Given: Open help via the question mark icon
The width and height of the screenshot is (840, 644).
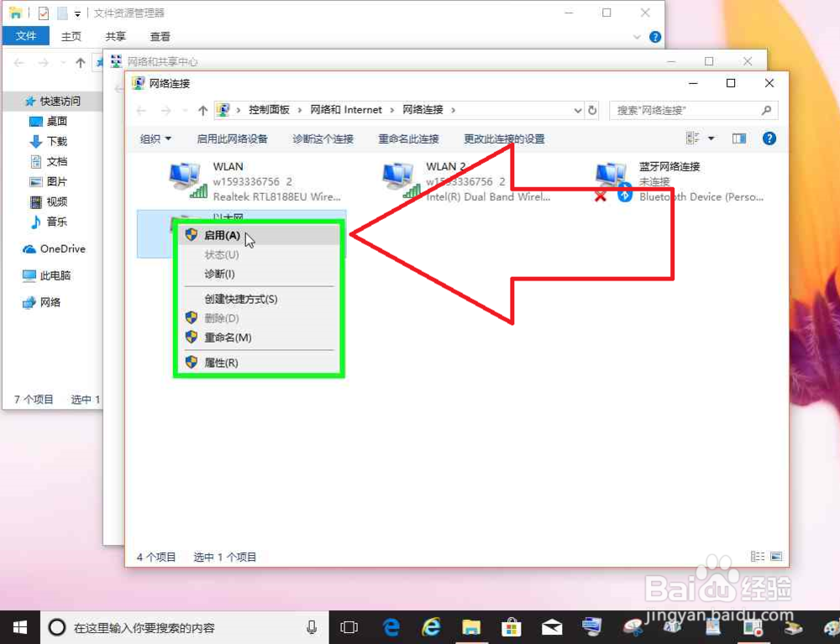Looking at the screenshot, I should click(x=769, y=138).
